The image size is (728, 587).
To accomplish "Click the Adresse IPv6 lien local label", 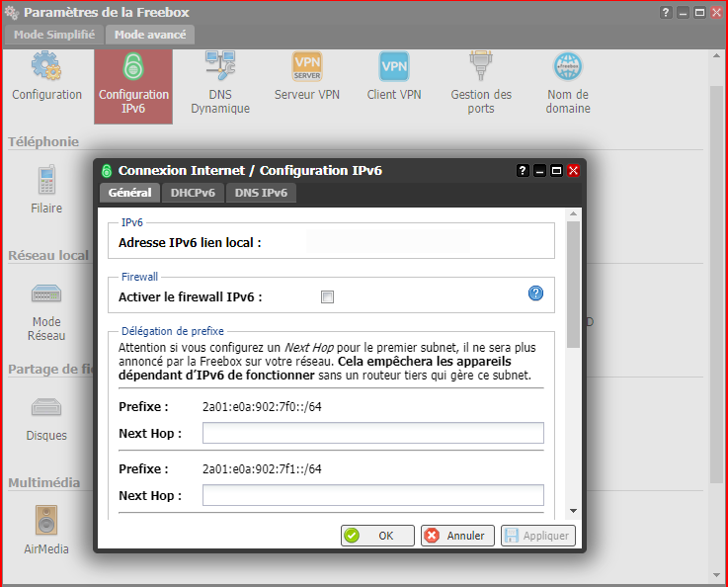I will click(190, 243).
